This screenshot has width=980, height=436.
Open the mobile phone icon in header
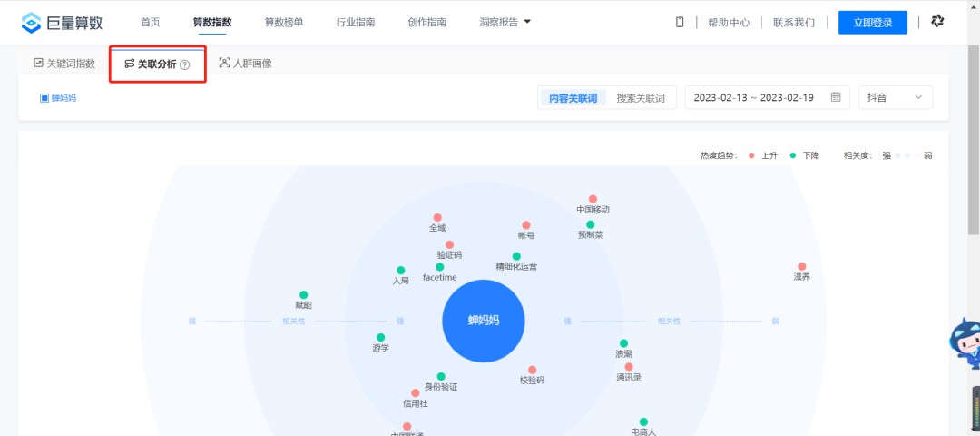(x=680, y=23)
